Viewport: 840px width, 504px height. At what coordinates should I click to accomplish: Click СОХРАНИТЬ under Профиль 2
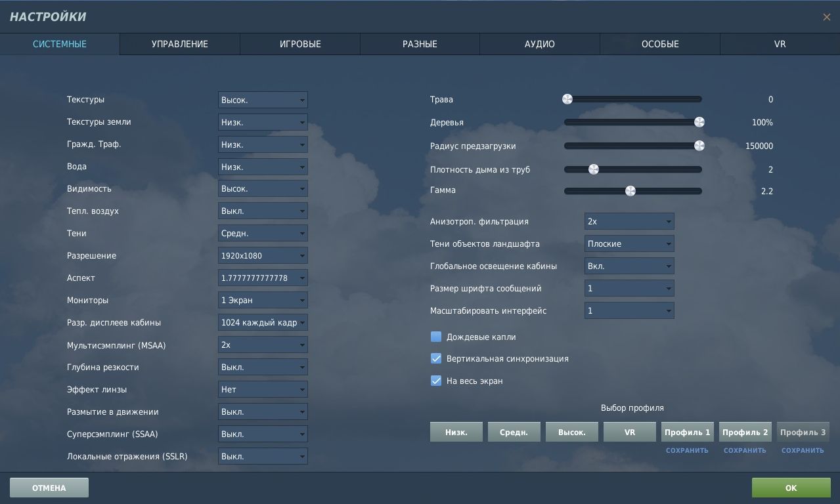[x=745, y=451]
